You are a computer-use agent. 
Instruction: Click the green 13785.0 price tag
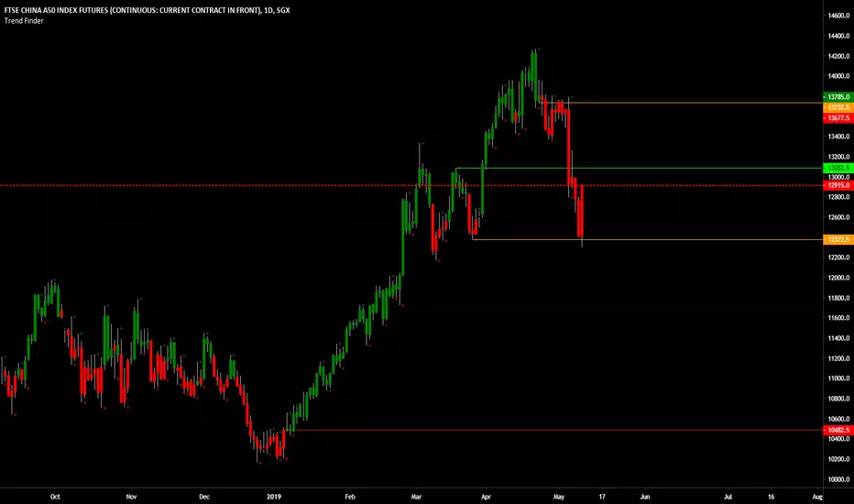(x=838, y=97)
